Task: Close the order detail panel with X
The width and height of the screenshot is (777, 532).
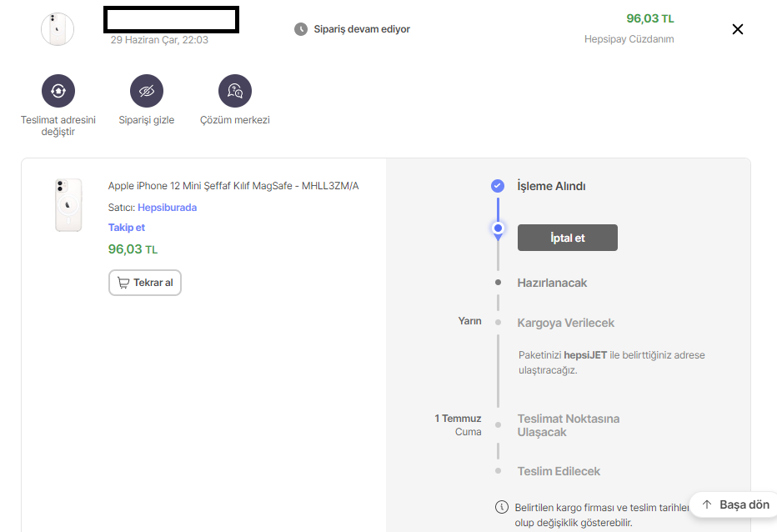Action: [737, 29]
